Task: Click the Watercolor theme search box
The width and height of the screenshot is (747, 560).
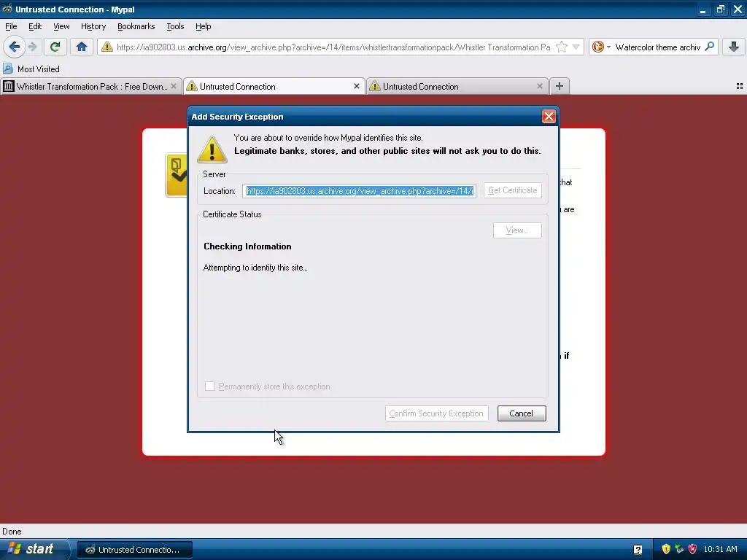Action: click(657, 47)
